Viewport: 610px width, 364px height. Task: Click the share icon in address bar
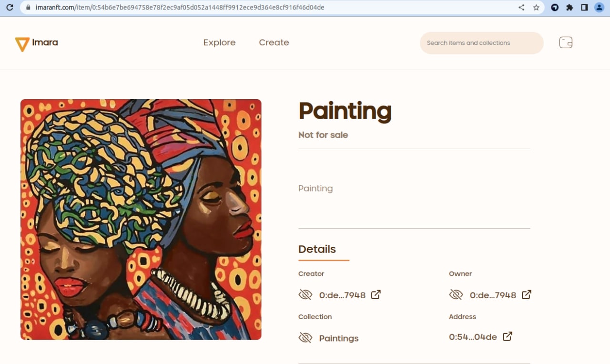tap(521, 8)
